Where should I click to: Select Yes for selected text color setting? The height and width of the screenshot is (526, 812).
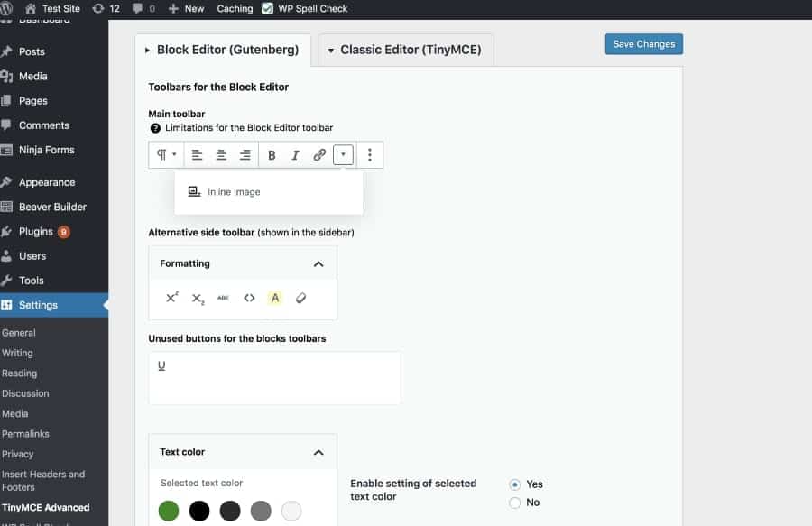[x=515, y=484]
